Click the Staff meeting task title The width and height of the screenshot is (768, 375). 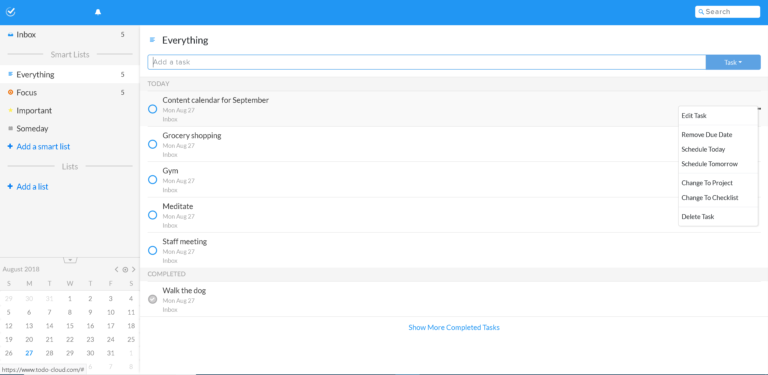tap(185, 242)
